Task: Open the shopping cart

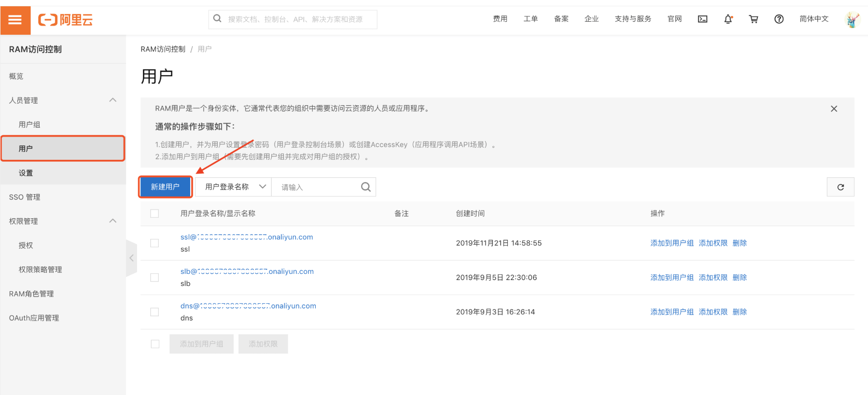Action: coord(753,19)
